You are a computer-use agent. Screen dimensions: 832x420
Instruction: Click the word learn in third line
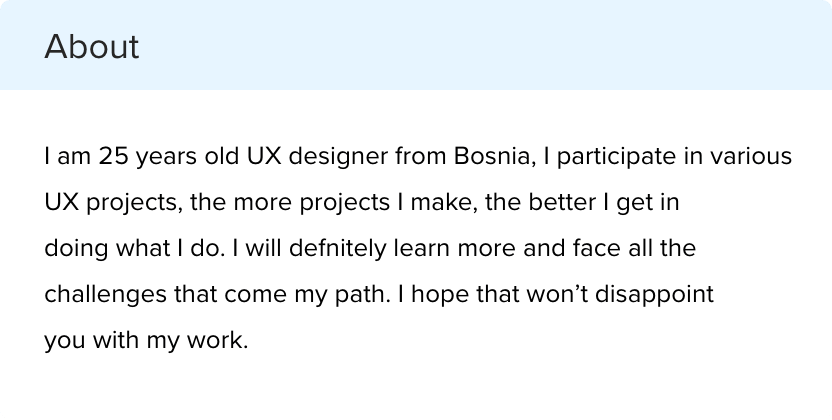click(422, 248)
